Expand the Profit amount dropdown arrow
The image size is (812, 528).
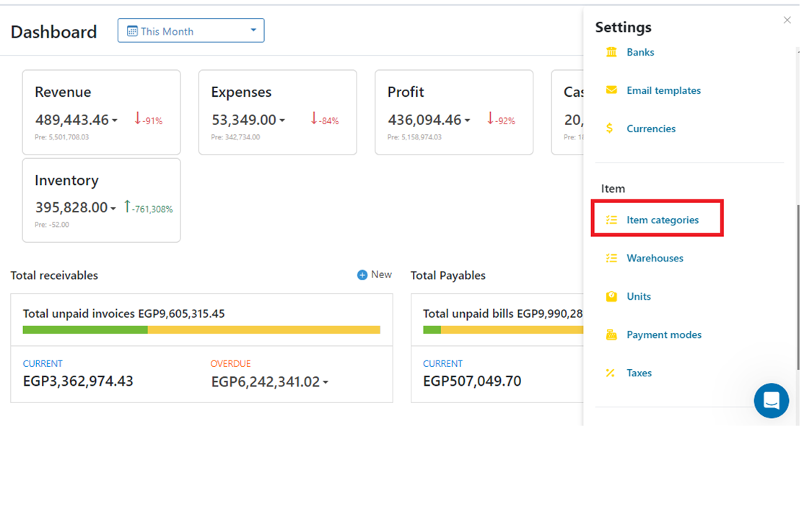point(467,121)
